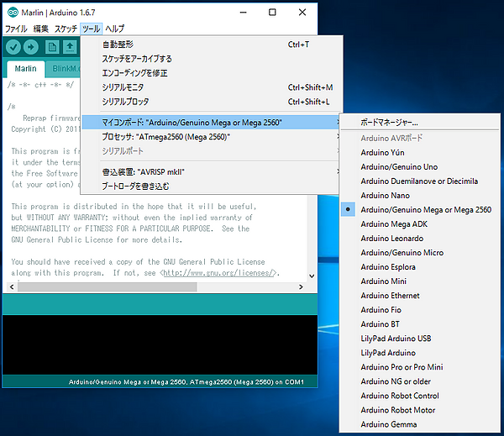Image resolution: width=504 pixels, height=436 pixels.
Task: Click the vertical scrollbar down arrow
Action: pos(312,276)
